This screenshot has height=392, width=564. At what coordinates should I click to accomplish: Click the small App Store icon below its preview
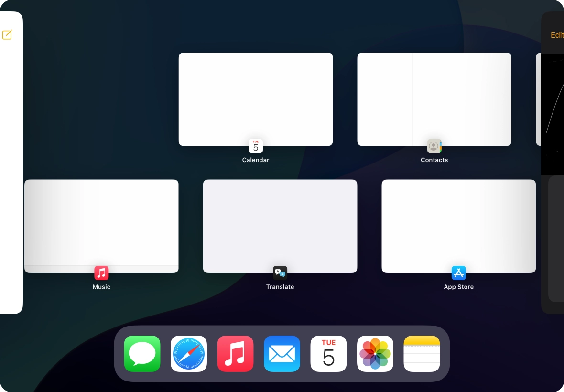tap(459, 273)
